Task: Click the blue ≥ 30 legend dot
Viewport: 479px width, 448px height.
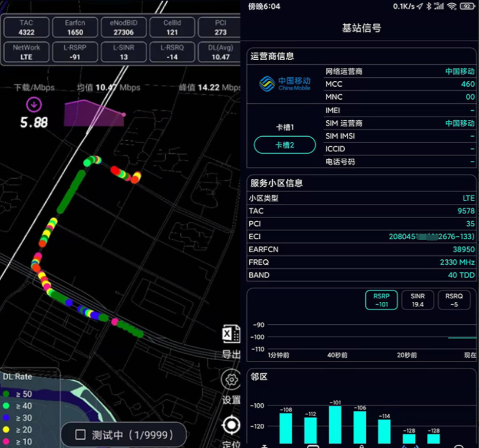Action: tap(6, 418)
